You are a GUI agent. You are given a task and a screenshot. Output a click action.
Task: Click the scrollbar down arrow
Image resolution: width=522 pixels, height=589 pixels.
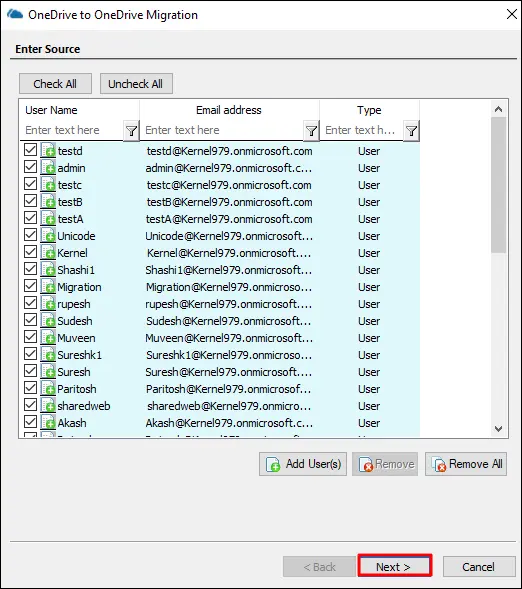(x=498, y=429)
